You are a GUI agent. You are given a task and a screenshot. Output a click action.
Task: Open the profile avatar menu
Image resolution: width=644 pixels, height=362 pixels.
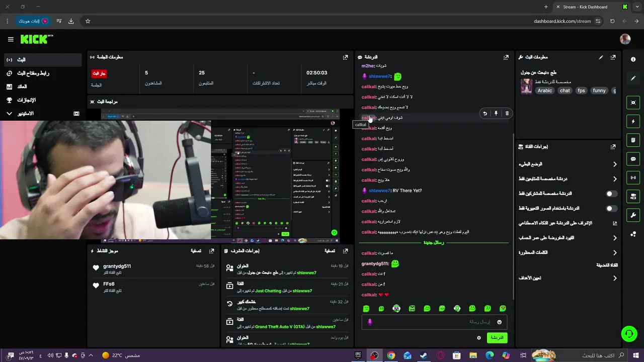click(x=625, y=39)
